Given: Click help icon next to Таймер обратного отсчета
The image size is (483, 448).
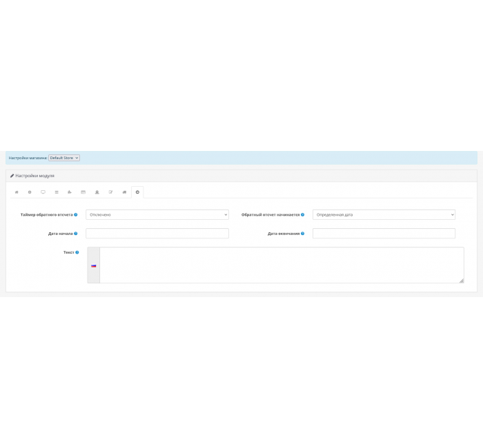Looking at the screenshot, I should pos(76,215).
